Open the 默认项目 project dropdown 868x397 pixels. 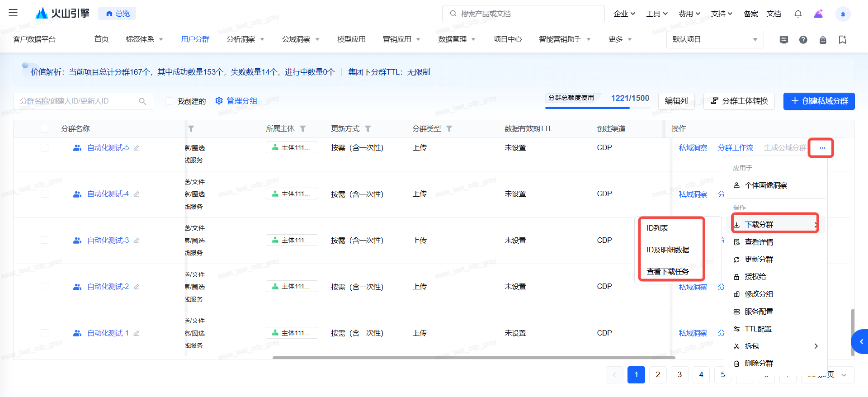[x=714, y=40]
